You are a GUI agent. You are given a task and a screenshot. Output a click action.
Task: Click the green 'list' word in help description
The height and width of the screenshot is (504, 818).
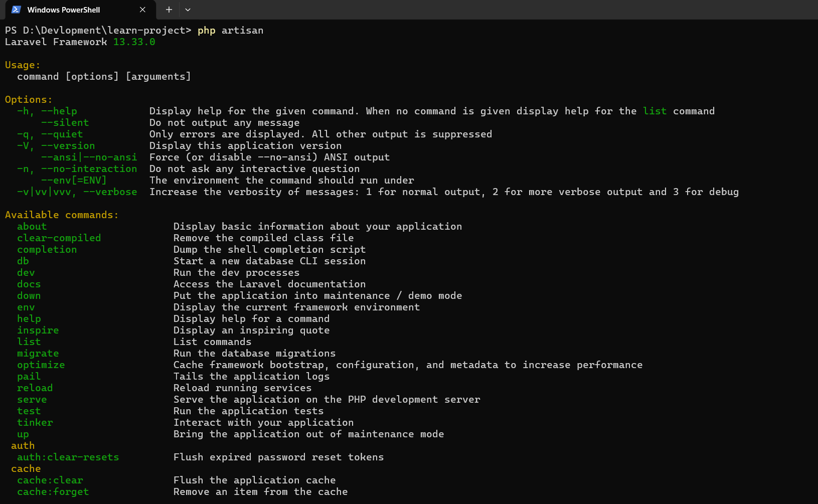click(655, 111)
